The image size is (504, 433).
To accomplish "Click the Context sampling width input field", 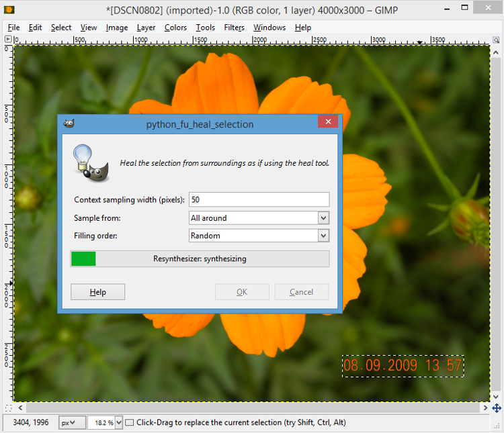I will point(259,200).
